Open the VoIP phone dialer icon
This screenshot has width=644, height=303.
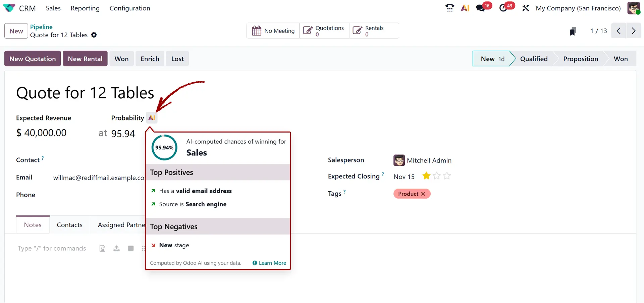coord(449,8)
